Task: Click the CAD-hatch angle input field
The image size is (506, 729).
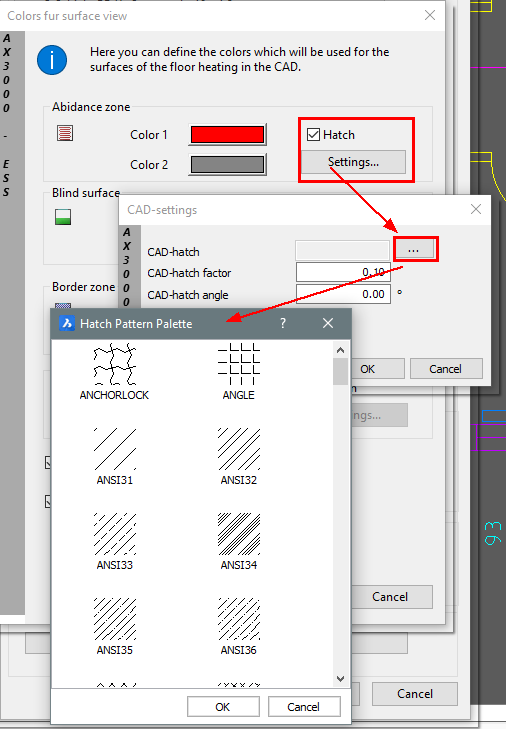Action: click(x=343, y=294)
